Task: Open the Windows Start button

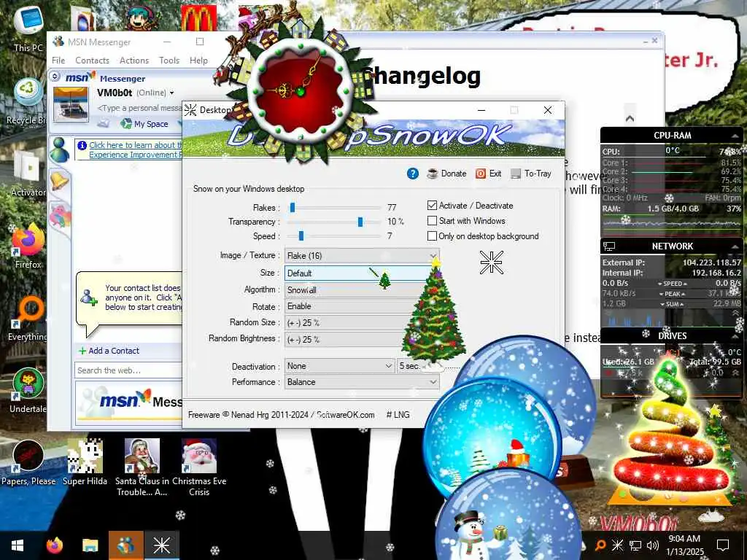Action: pyautogui.click(x=18, y=545)
